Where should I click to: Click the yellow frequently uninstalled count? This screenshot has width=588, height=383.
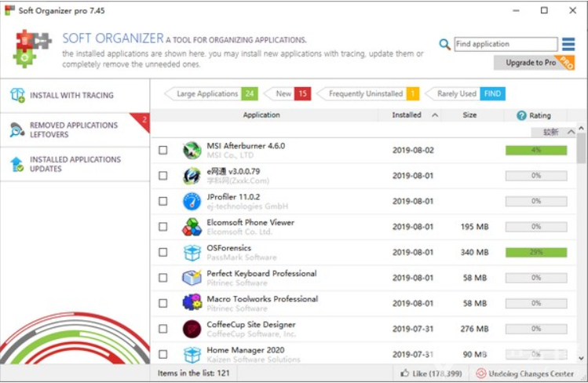tap(413, 93)
